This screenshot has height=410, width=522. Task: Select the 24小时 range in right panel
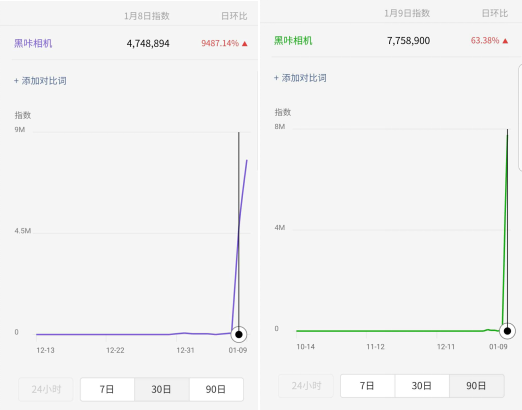point(306,386)
